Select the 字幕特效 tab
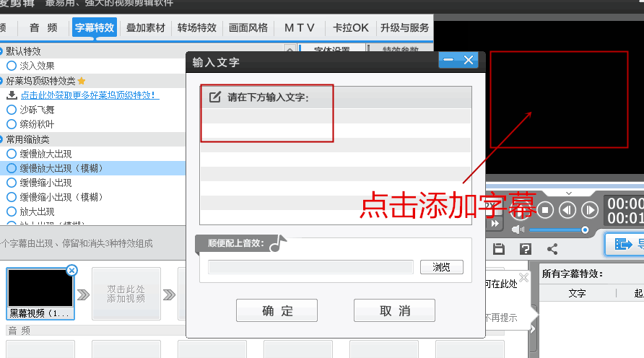This screenshot has height=358, width=644. click(x=95, y=27)
